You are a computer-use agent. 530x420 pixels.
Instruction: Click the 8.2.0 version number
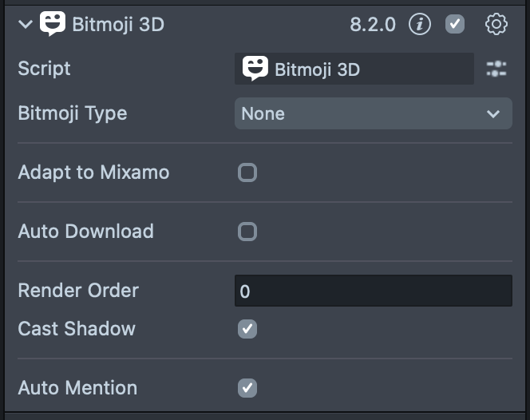[x=373, y=24]
